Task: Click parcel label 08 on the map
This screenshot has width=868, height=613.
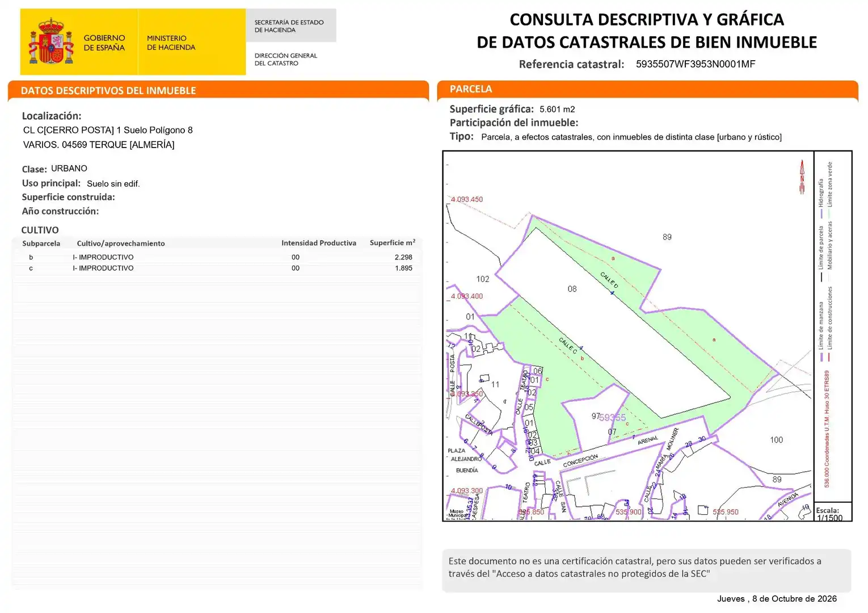Action: [x=572, y=289]
